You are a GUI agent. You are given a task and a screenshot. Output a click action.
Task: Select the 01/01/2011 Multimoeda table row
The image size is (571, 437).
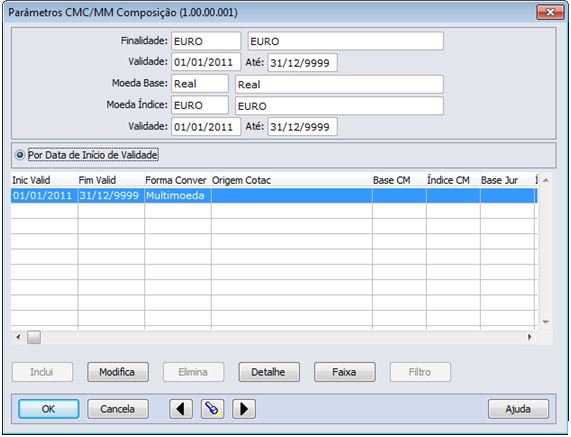tap(274, 196)
